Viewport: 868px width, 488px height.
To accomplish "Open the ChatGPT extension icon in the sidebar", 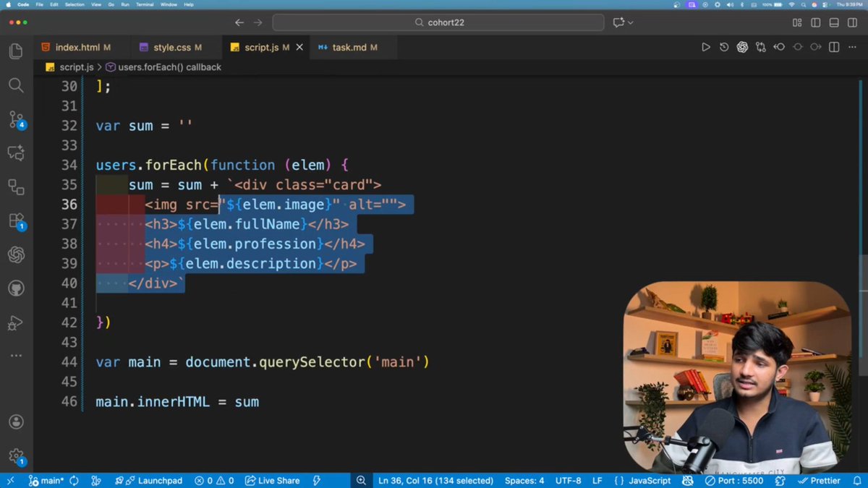I will [x=16, y=254].
